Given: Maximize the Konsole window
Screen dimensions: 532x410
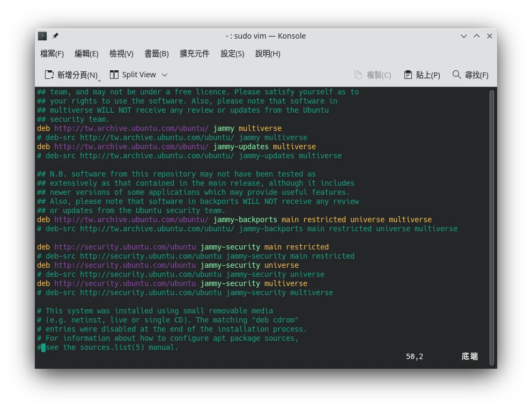Looking at the screenshot, I should (x=477, y=36).
